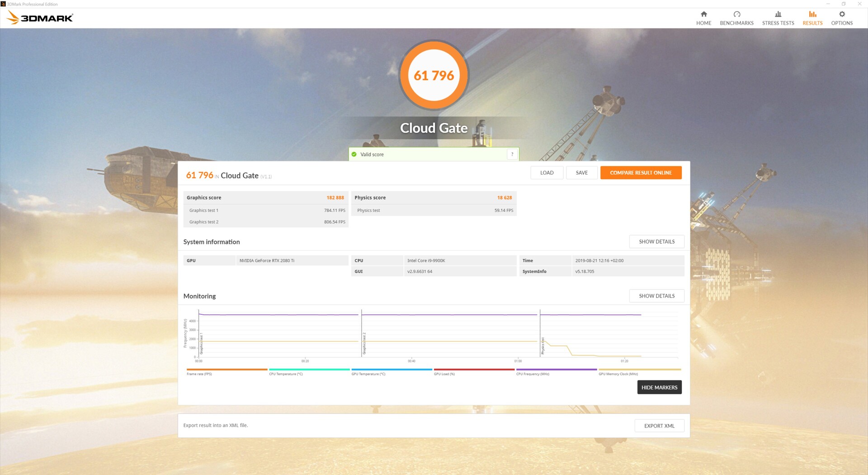Hide markers on the monitoring chart
Image resolution: width=868 pixels, height=475 pixels.
[x=659, y=387]
